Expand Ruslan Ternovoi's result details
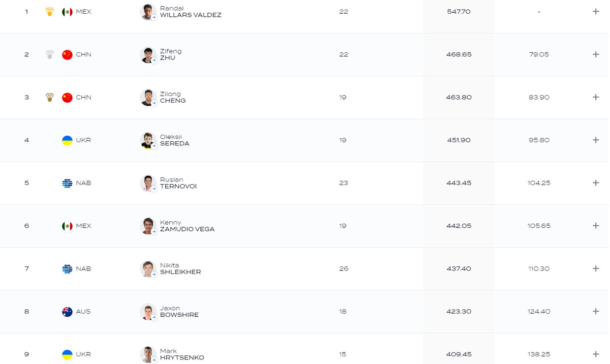 [x=596, y=183]
